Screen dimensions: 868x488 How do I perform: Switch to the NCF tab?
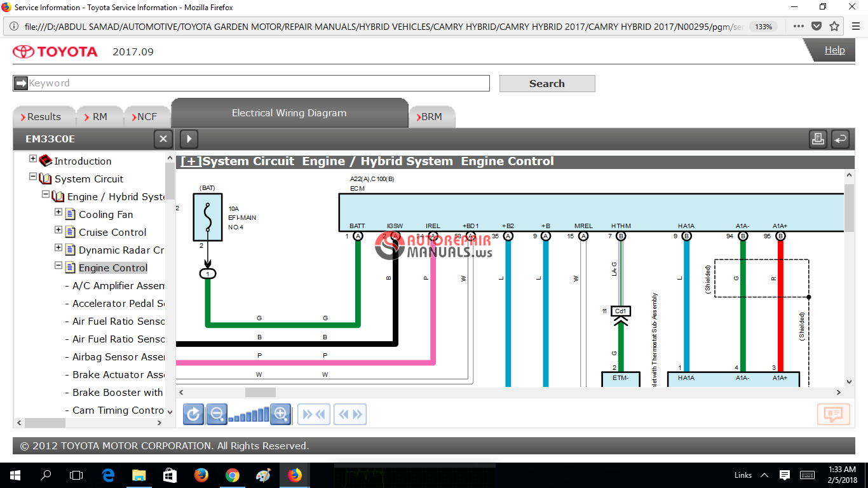[147, 117]
